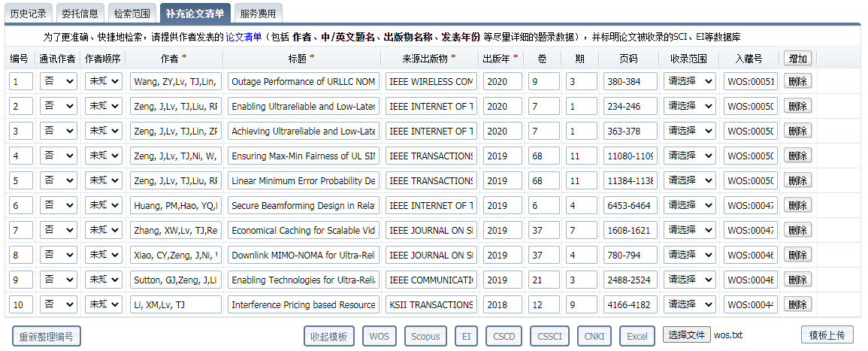Select the 检索范围 tab
868x351 pixels.
[x=132, y=14]
